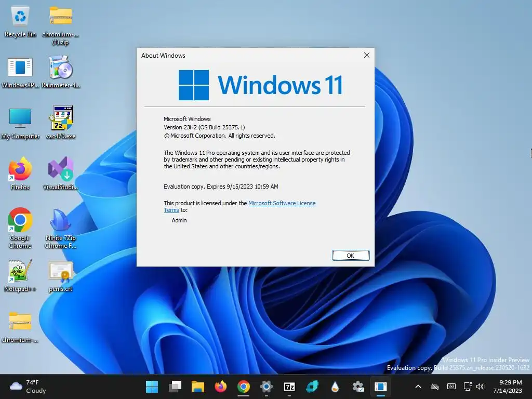Image resolution: width=532 pixels, height=399 pixels.
Task: Open the Start menu on the taskbar
Action: pyautogui.click(x=152, y=387)
